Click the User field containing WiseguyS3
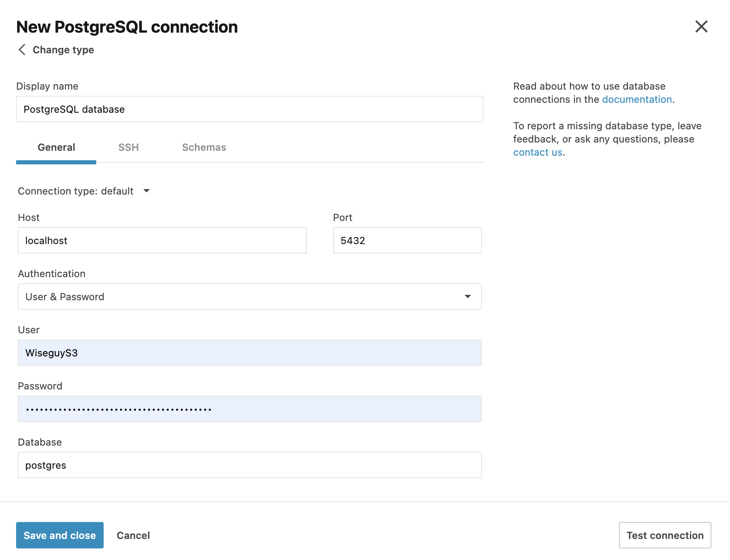 pos(249,353)
